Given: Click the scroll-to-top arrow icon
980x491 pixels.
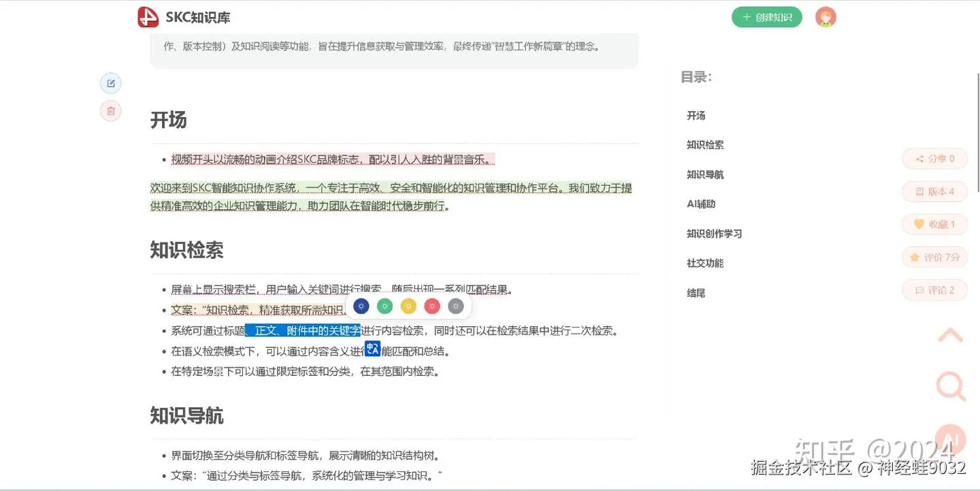Looking at the screenshot, I should [x=951, y=335].
